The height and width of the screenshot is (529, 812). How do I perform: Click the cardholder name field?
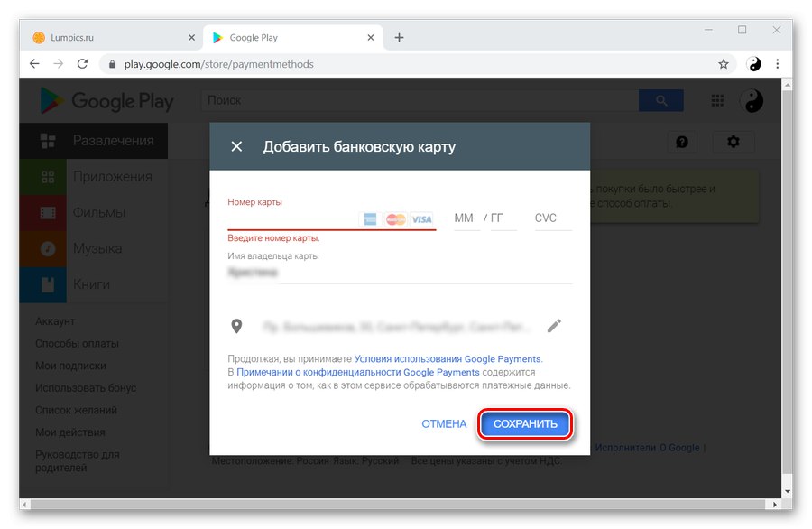point(400,273)
